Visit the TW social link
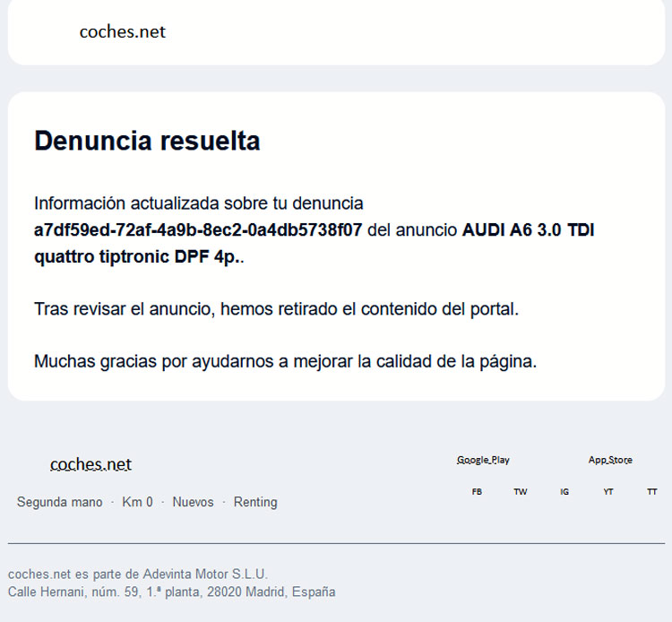This screenshot has width=672, height=622. (x=521, y=492)
